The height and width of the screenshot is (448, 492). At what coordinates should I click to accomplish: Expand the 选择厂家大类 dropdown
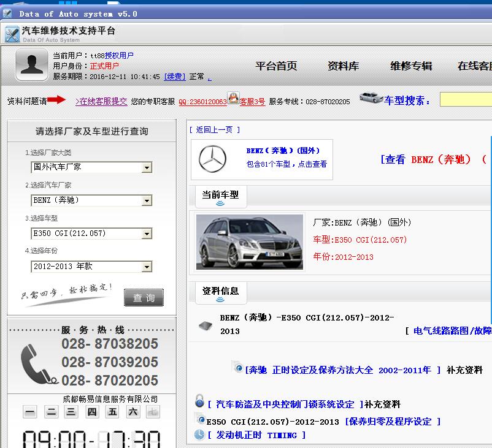[x=147, y=167]
